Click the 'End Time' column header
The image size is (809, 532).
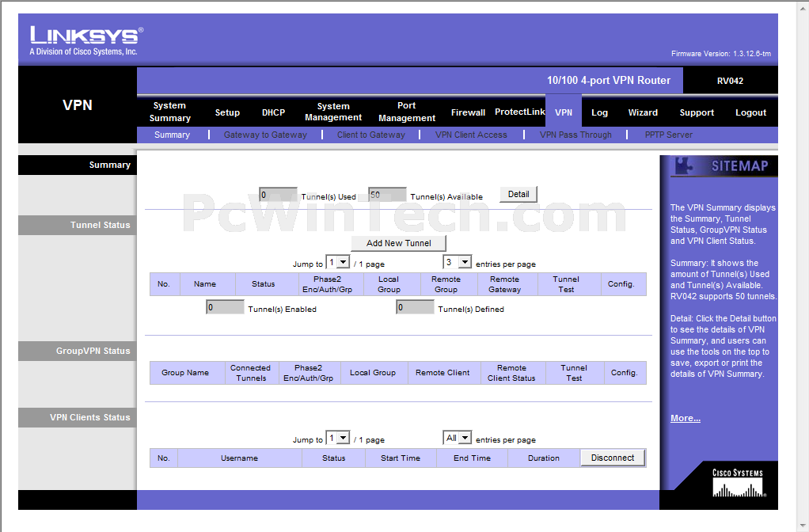click(x=472, y=458)
